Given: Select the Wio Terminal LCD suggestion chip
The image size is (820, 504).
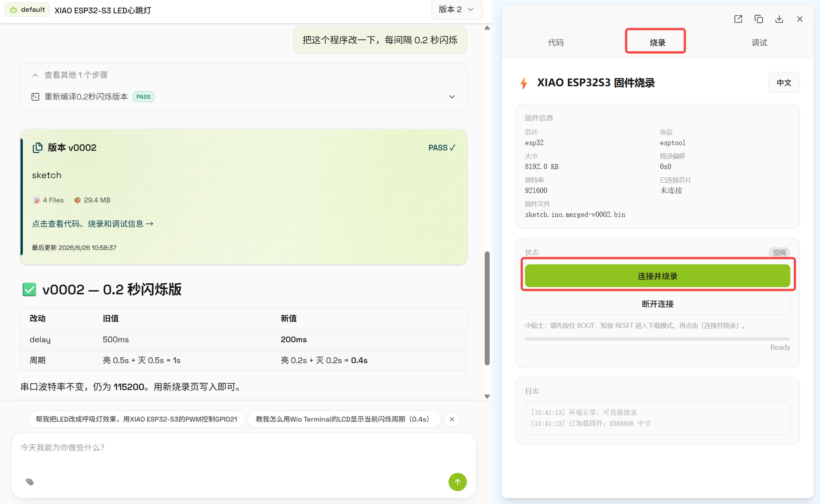Looking at the screenshot, I should [344, 419].
